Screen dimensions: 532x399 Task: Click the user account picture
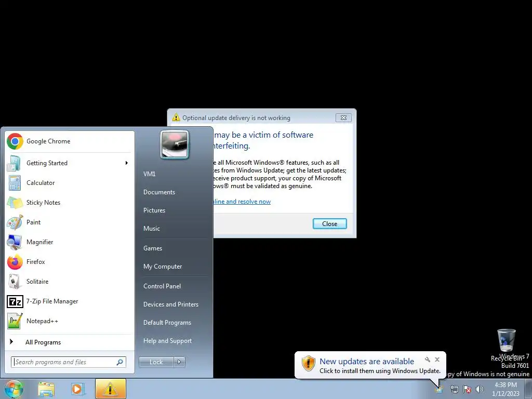[175, 144]
